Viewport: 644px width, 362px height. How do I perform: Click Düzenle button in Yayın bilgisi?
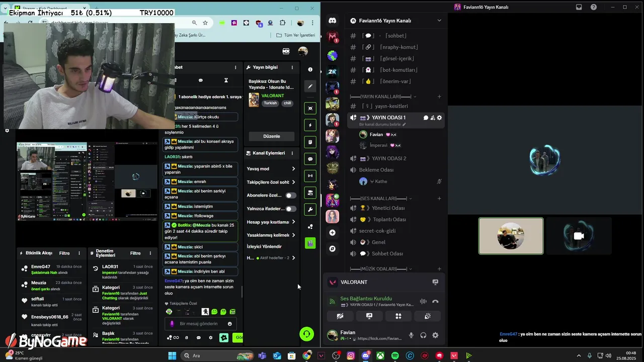(x=272, y=136)
